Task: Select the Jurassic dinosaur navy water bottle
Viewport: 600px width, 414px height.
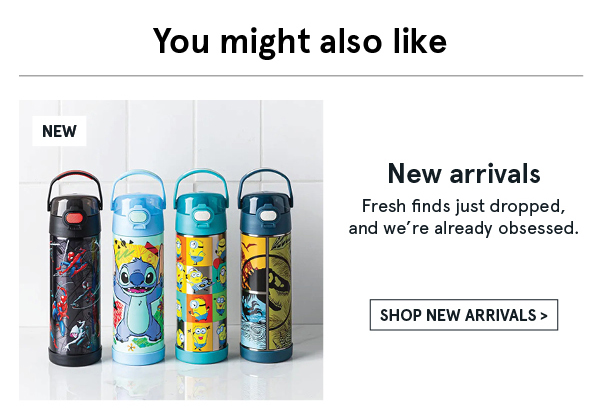Action: pyautogui.click(x=266, y=266)
